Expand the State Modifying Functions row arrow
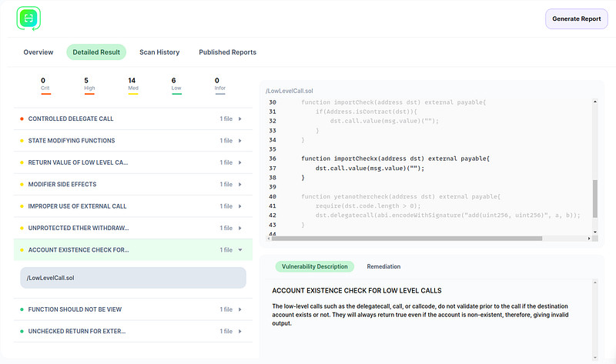The height and width of the screenshot is (364, 616). tap(239, 141)
